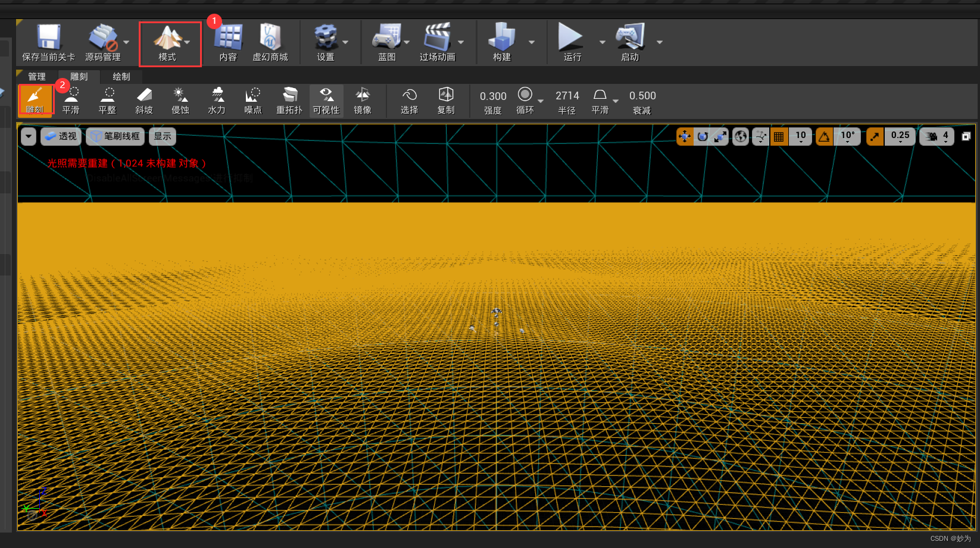Image resolution: width=980 pixels, height=548 pixels.
Task: Toggle rotation snapping icon
Action: (824, 137)
